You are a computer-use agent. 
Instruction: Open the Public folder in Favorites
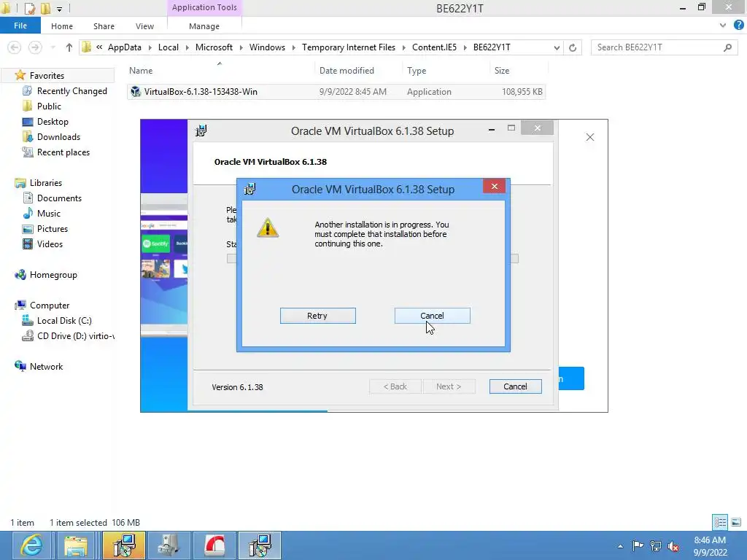pyautogui.click(x=49, y=106)
